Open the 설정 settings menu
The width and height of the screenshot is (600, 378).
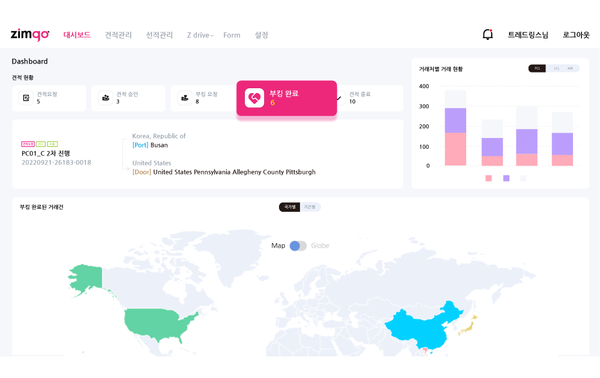[x=261, y=35]
